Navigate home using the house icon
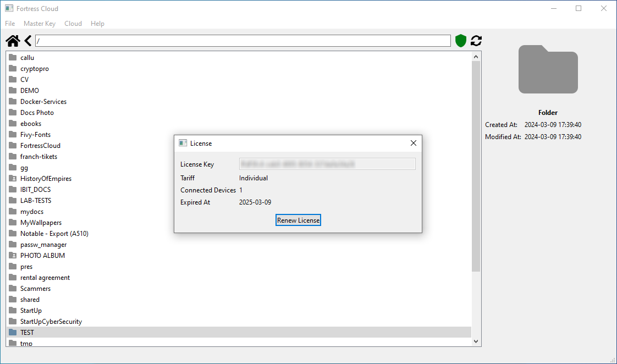This screenshot has width=617, height=364. pyautogui.click(x=12, y=40)
